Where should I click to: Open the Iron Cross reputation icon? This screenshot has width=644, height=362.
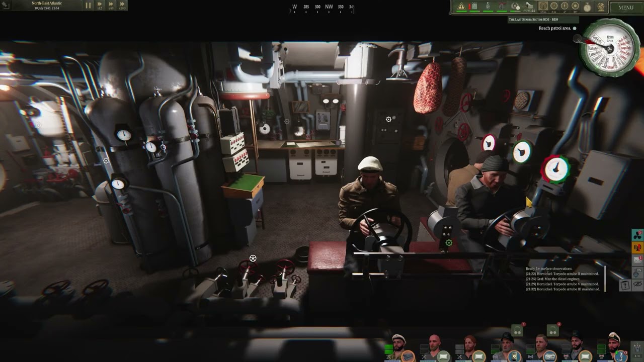(502, 7)
